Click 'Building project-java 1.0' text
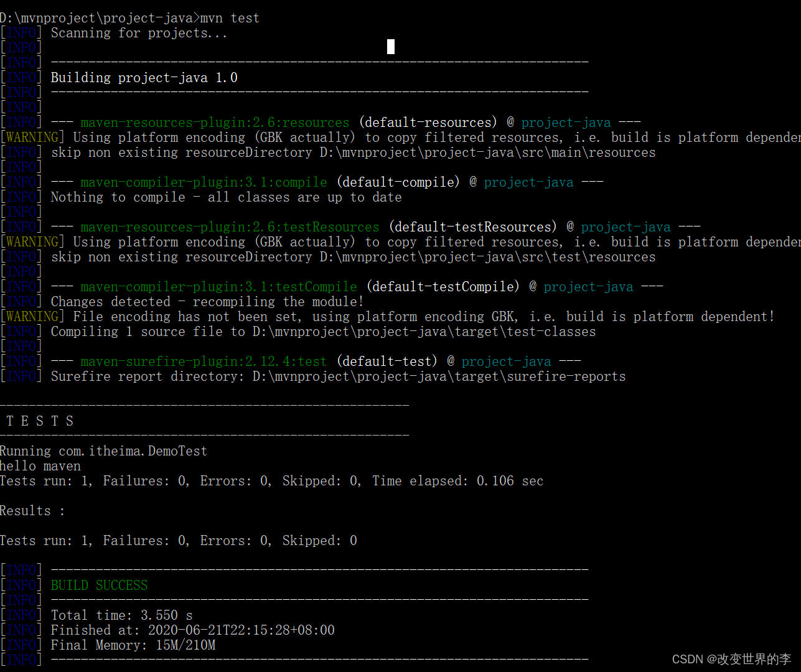The width and height of the screenshot is (801, 672). coord(144,78)
